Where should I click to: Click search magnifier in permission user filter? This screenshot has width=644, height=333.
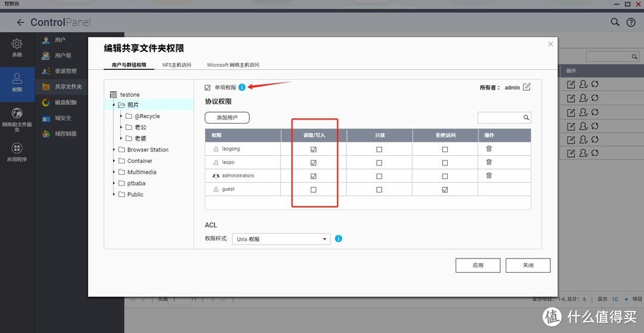[526, 118]
